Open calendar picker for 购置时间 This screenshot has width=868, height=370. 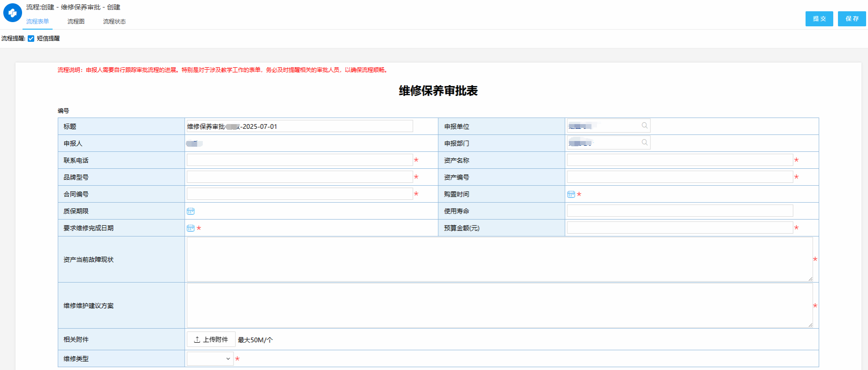pos(571,194)
